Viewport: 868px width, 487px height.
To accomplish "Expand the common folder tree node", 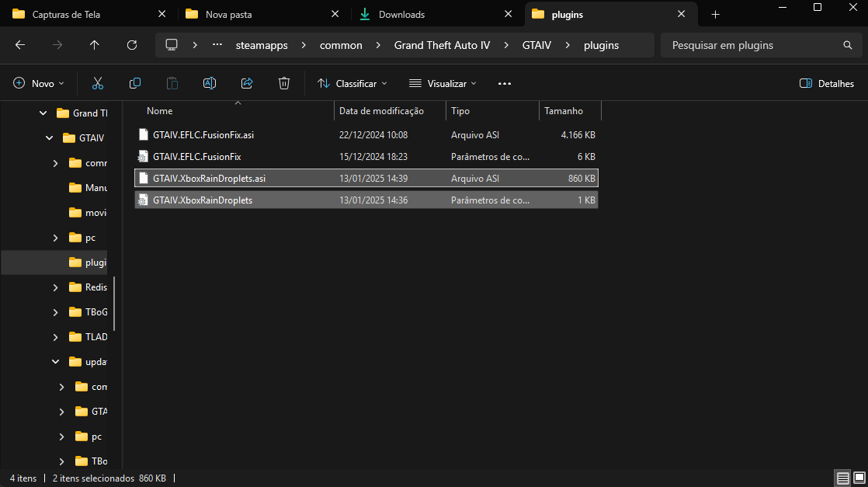I will click(55, 163).
